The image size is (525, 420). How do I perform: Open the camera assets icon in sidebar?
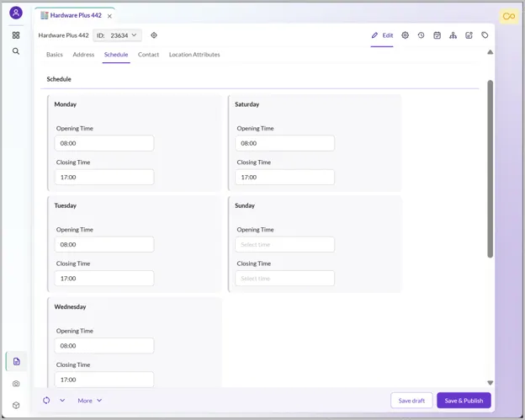pos(16,384)
